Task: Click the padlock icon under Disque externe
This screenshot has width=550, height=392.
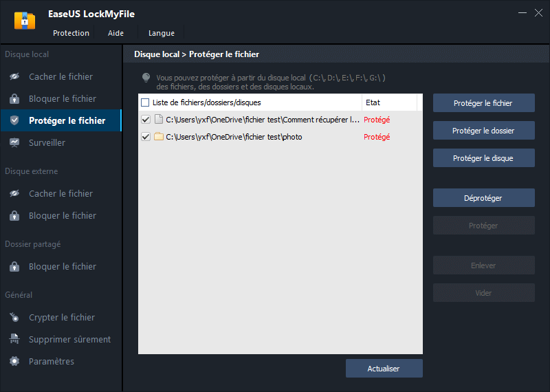Action: [14, 215]
